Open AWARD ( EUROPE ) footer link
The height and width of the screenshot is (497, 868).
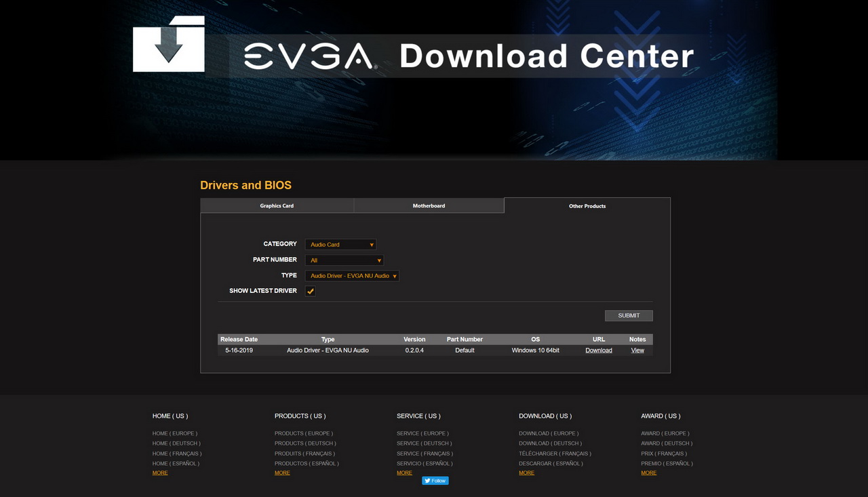(665, 433)
